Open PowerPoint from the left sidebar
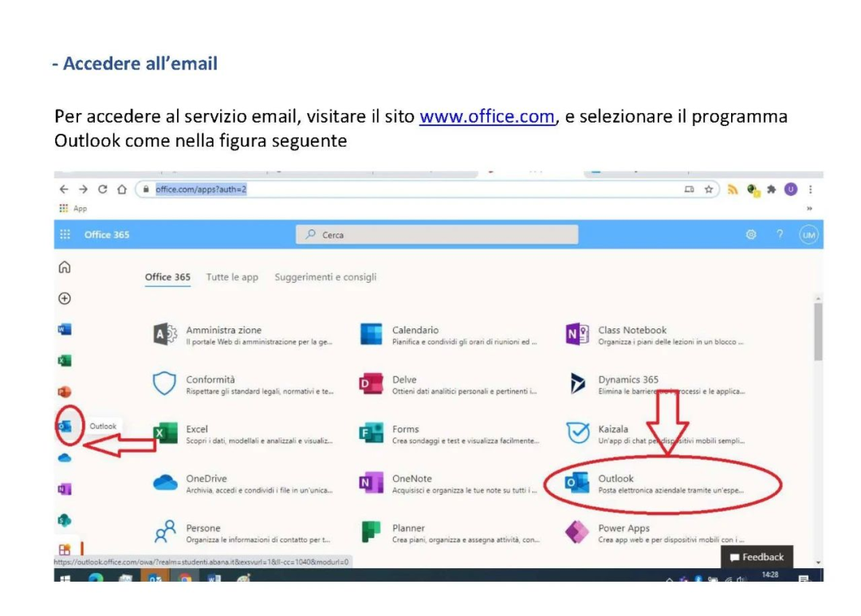This screenshot has width=861, height=616. [65, 392]
